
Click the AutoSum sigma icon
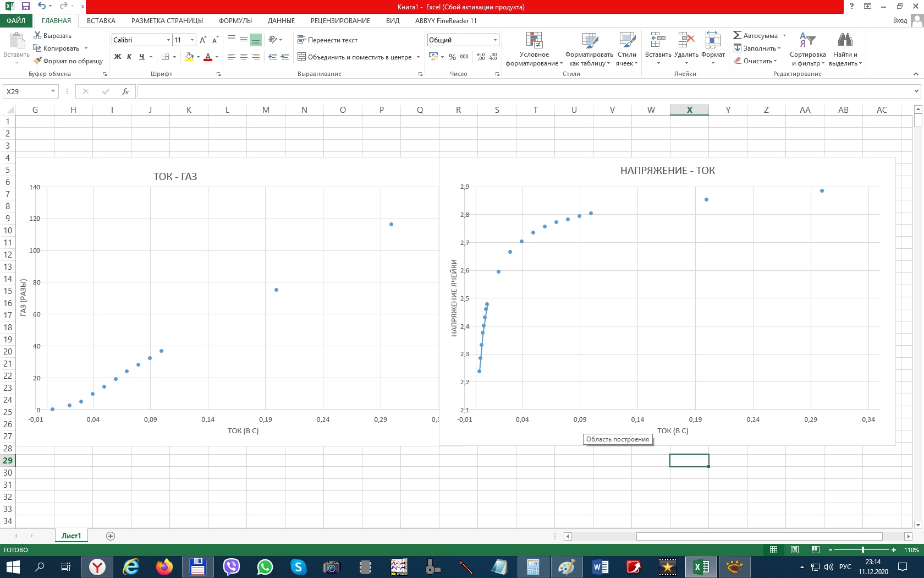coord(738,35)
